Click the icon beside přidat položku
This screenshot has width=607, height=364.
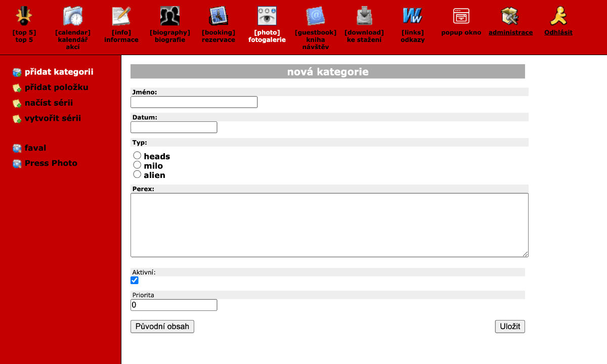coord(17,87)
